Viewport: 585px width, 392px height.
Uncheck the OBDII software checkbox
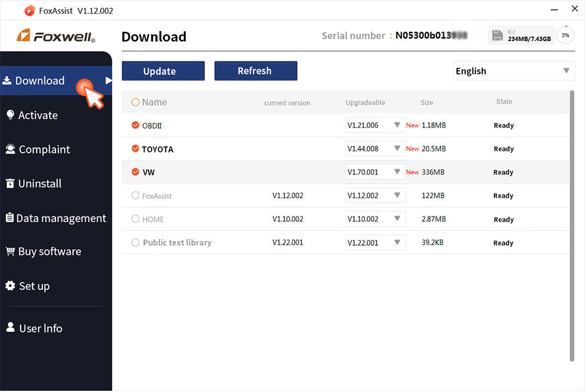pos(135,125)
